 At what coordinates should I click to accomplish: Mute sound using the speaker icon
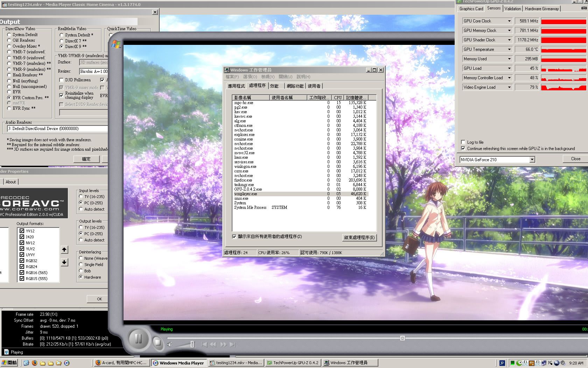(x=170, y=345)
